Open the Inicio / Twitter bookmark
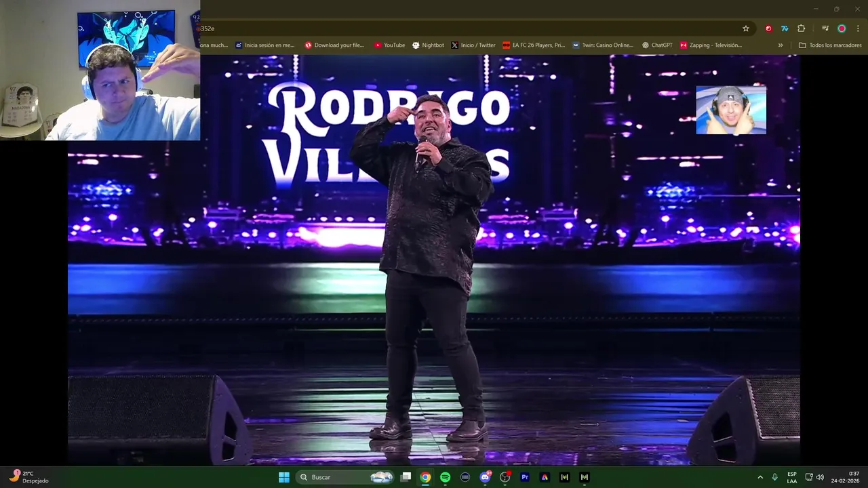Viewport: 868px width, 488px height. [473, 45]
